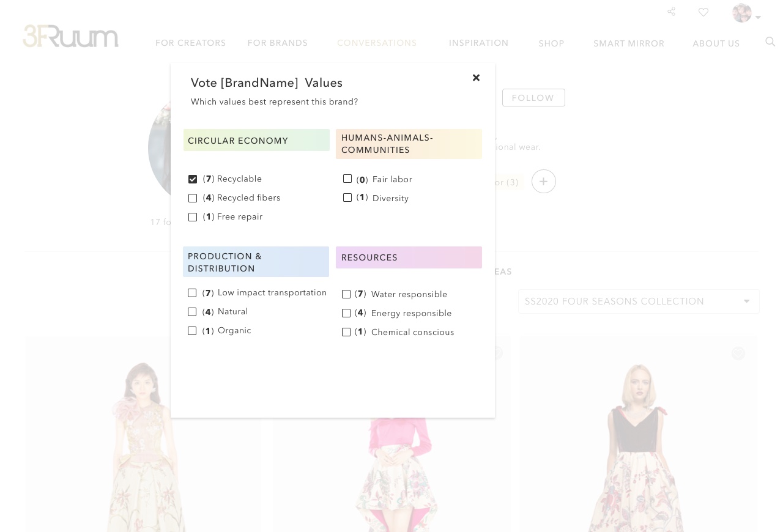Open the For Creators menu

[x=191, y=43]
